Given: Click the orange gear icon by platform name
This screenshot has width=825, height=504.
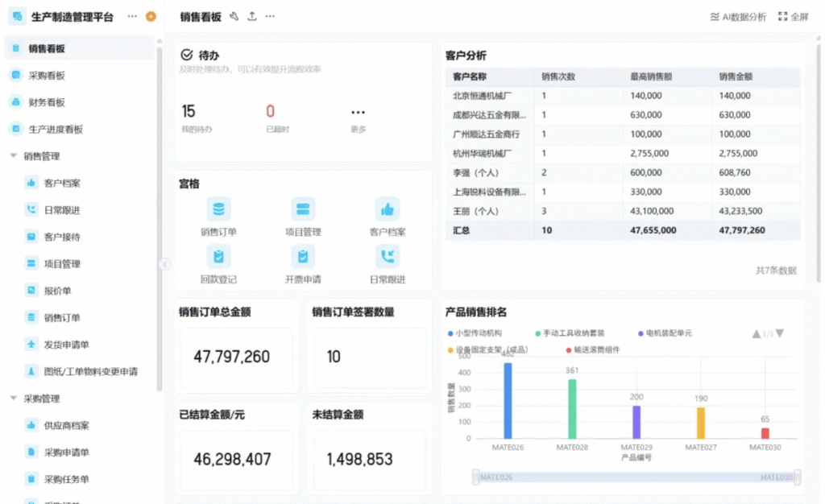Looking at the screenshot, I should (x=151, y=16).
